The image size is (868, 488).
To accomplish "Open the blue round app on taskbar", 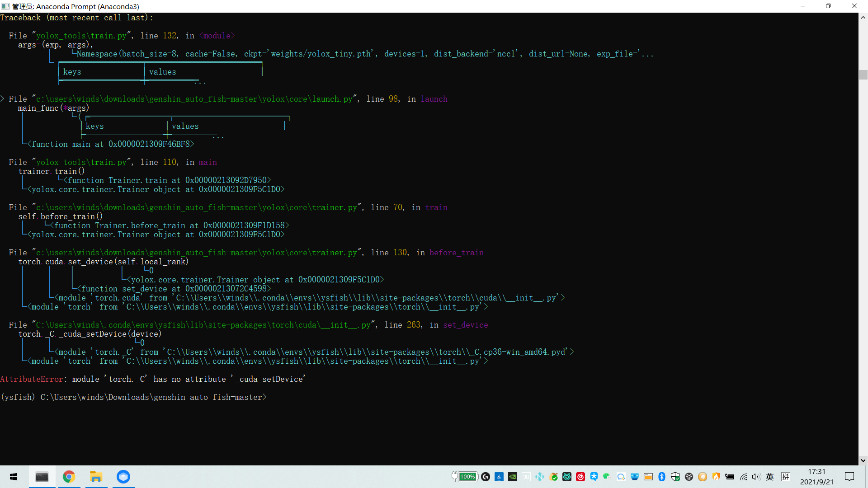I will (123, 477).
